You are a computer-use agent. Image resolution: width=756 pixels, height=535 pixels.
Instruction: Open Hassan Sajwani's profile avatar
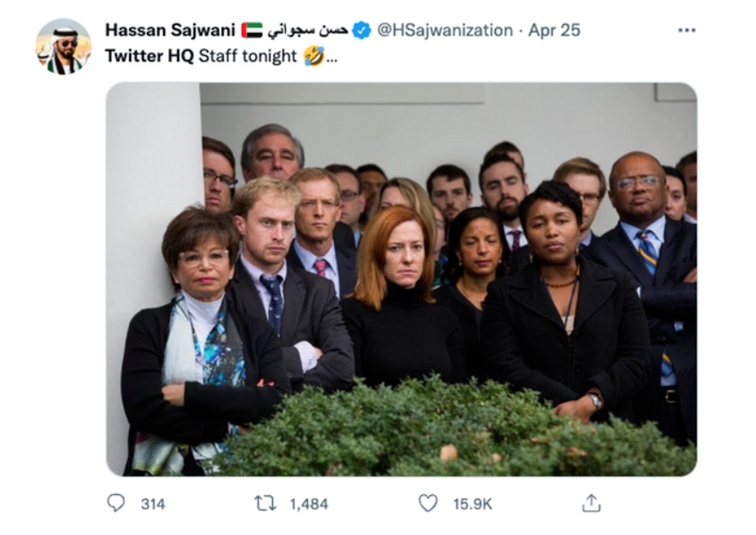[x=63, y=46]
